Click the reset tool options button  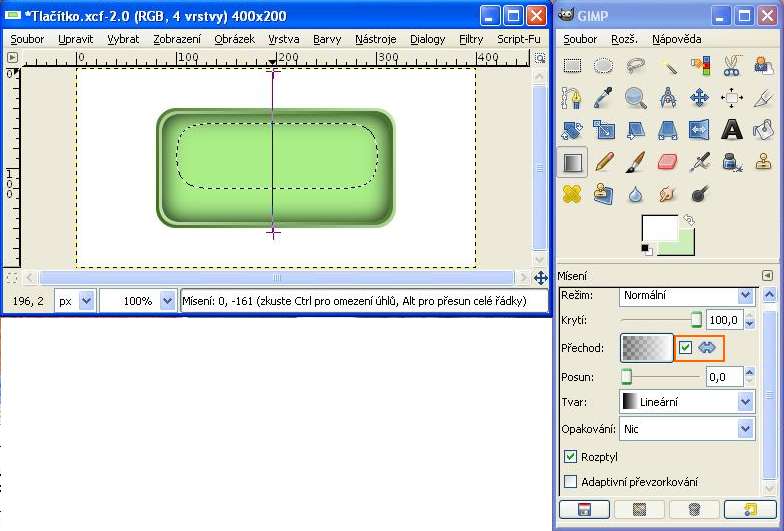(x=749, y=510)
